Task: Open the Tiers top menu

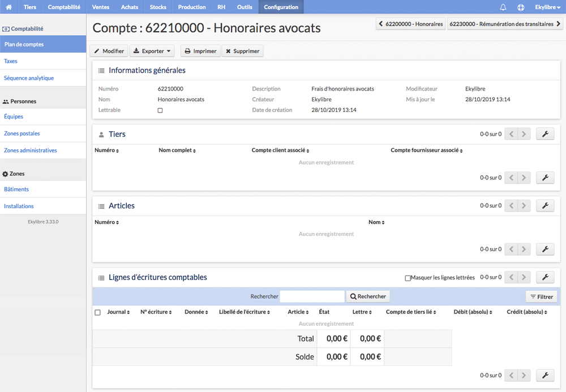Action: coord(30,7)
